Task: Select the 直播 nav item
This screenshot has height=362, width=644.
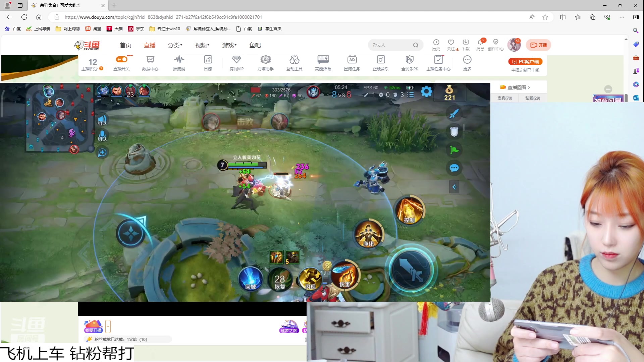Action: [x=150, y=45]
